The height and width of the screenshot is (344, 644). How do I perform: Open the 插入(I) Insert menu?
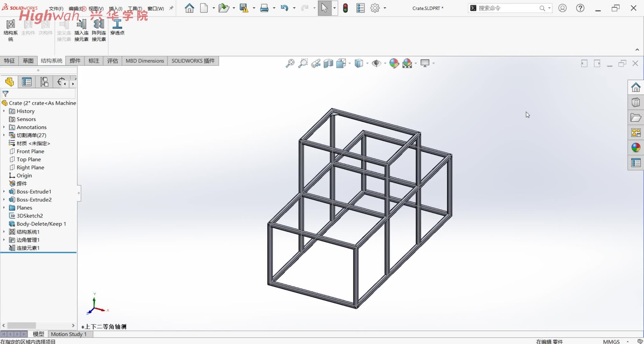(x=115, y=9)
